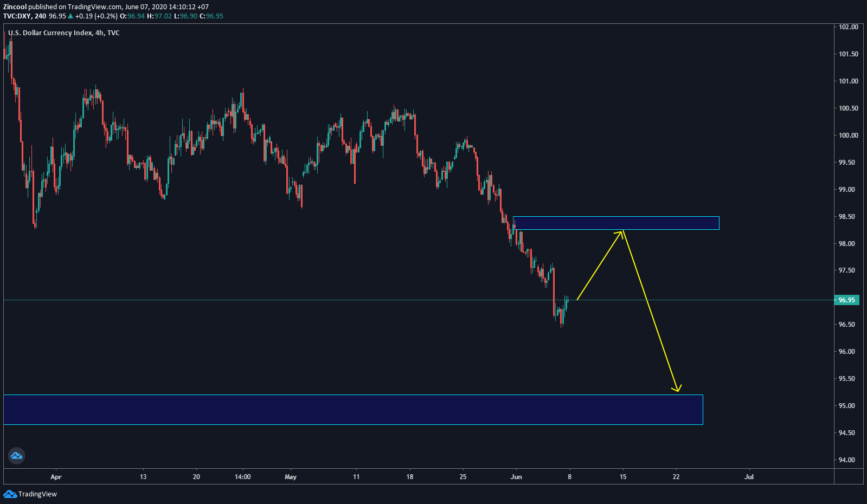The image size is (867, 504).
Task: Click the 102.00 price axis label
Action: [848, 27]
